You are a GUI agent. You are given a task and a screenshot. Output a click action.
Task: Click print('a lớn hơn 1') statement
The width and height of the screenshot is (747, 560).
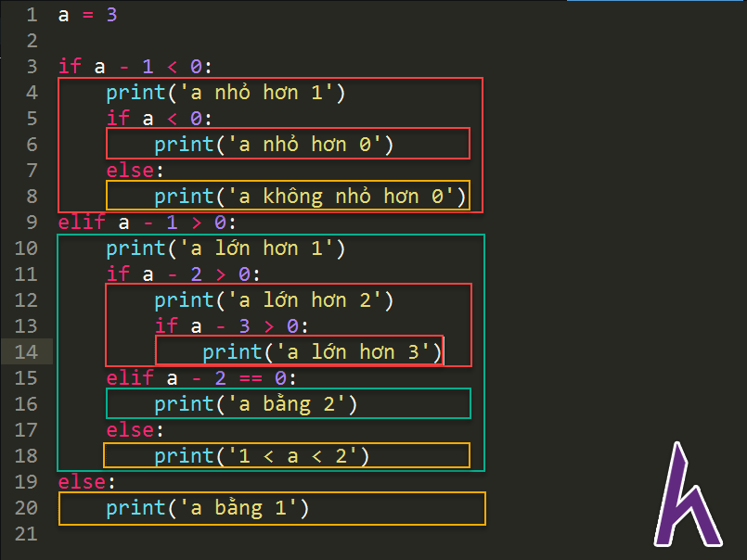225,248
